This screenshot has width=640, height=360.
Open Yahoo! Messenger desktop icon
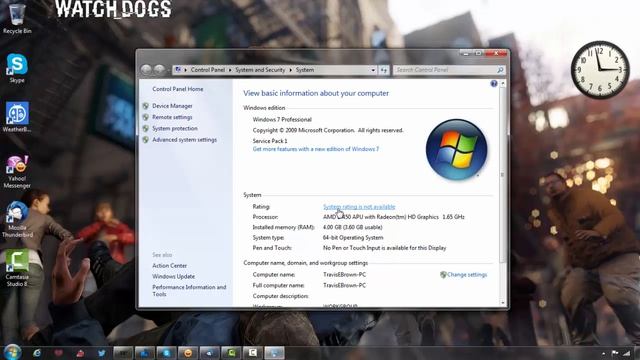[17, 171]
